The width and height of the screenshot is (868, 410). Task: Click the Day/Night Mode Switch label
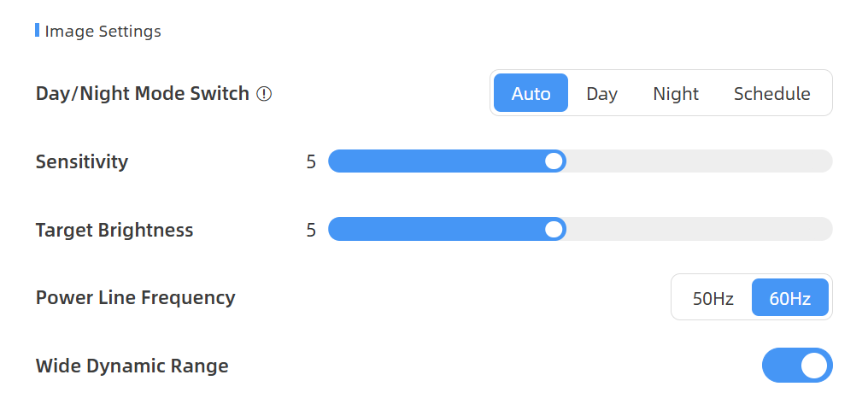[x=143, y=93]
